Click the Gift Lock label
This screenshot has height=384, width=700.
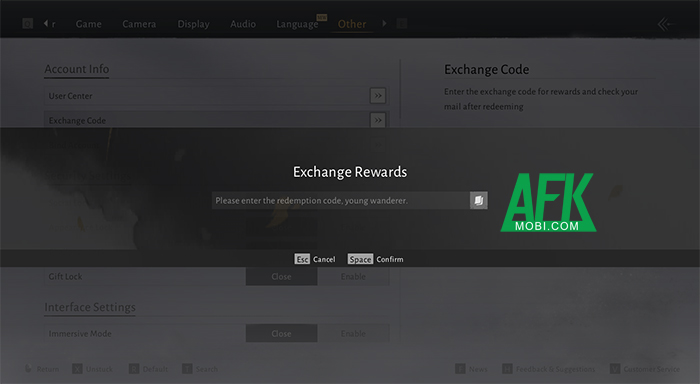(x=65, y=276)
